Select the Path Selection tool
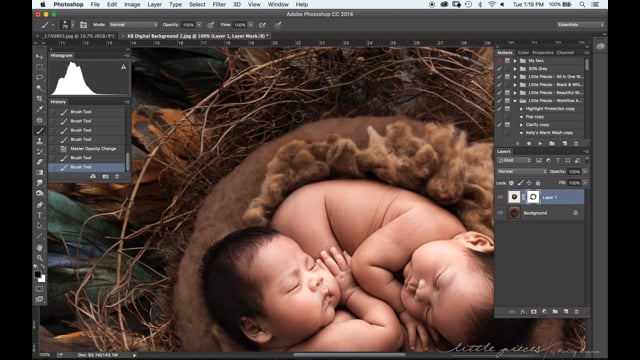 pos(39,226)
